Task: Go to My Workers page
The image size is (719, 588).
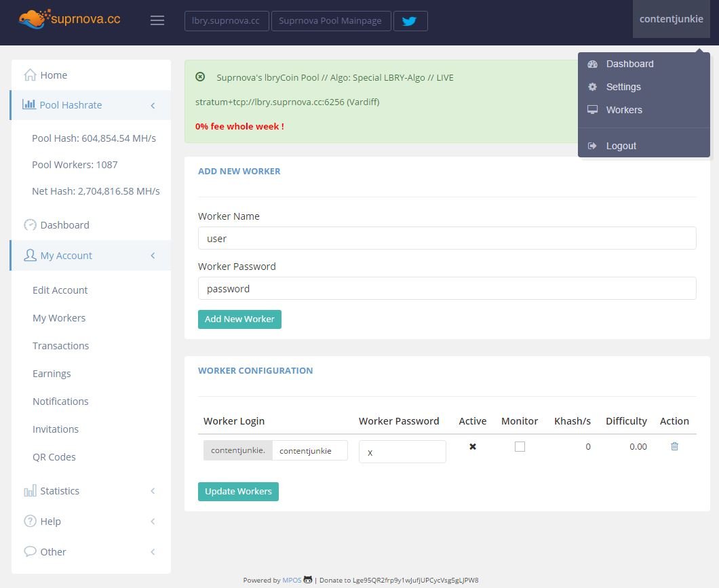Action: [x=59, y=318]
